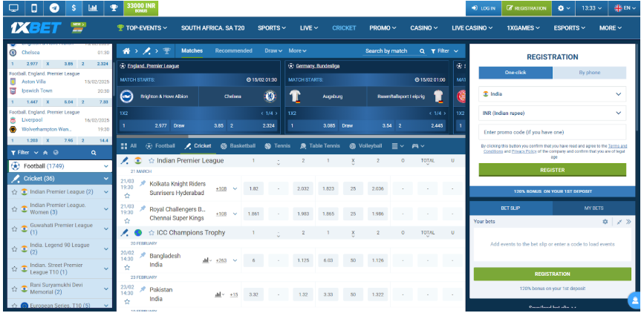Favorite the ICC Champions Trophy header star
This screenshot has height=313, width=644.
152,233
